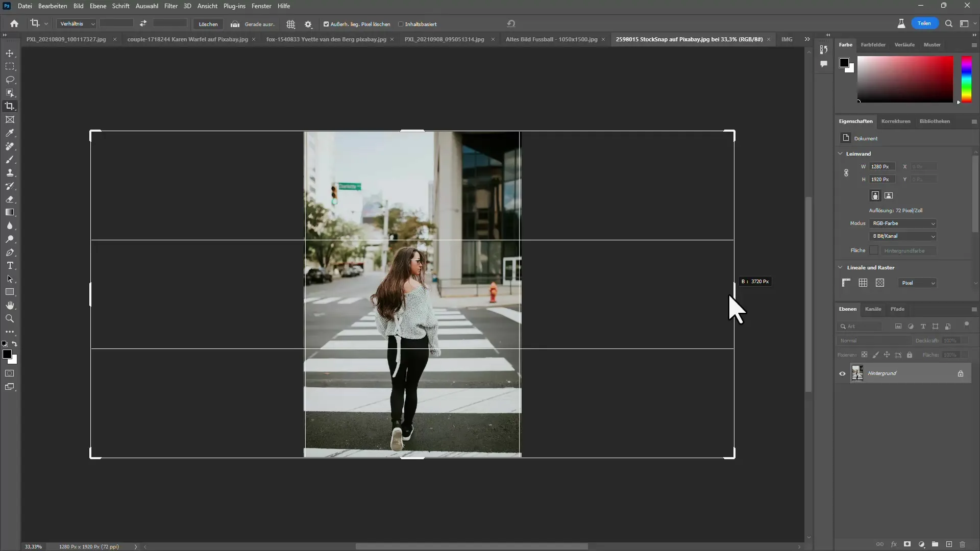Open the Datei menu

(24, 6)
